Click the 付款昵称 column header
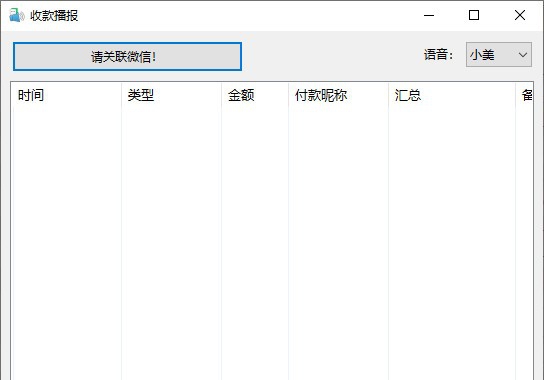Image resolution: width=544 pixels, height=380 pixels. [x=339, y=95]
